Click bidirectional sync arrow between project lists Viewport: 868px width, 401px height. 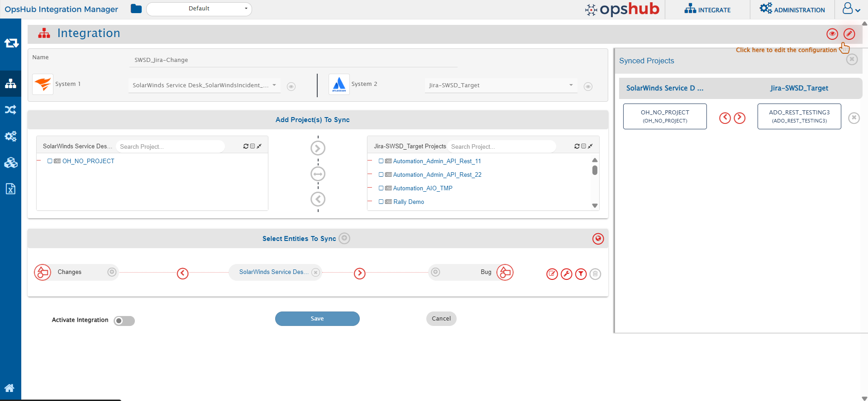click(x=318, y=174)
